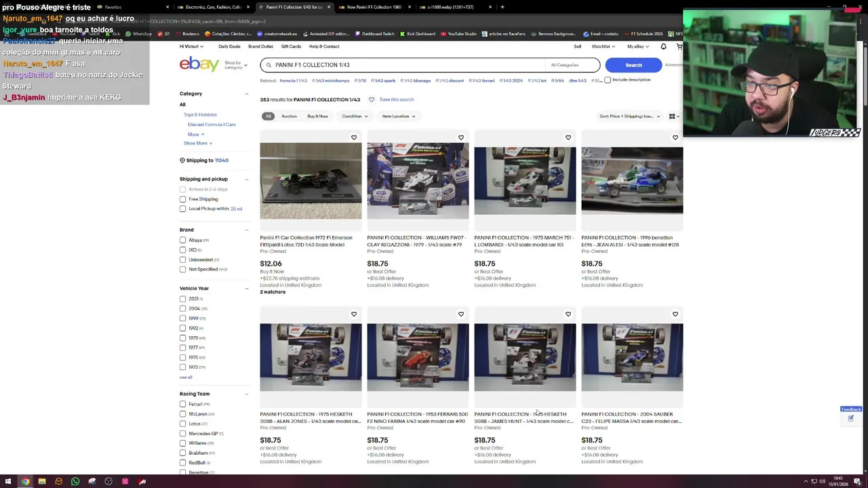Open the Windows Start menu
Image resolution: width=868 pixels, height=488 pixels.
click(x=9, y=481)
